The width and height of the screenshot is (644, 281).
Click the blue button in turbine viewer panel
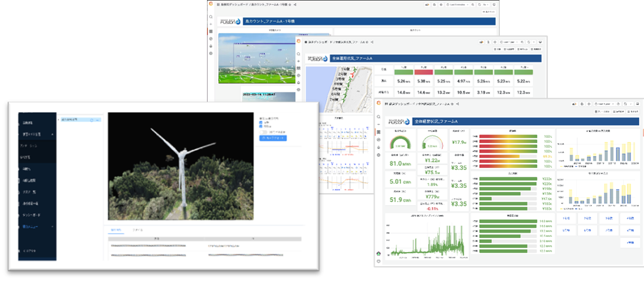(x=272, y=138)
